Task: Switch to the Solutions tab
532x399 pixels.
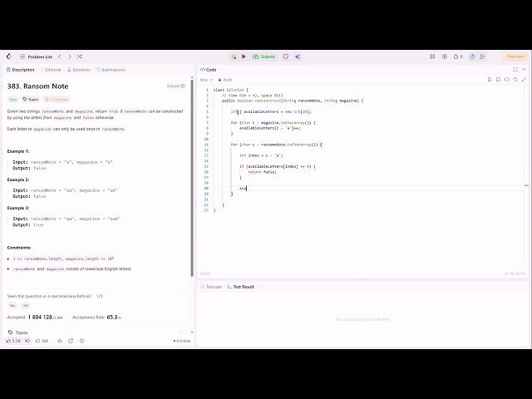Action: click(78, 70)
